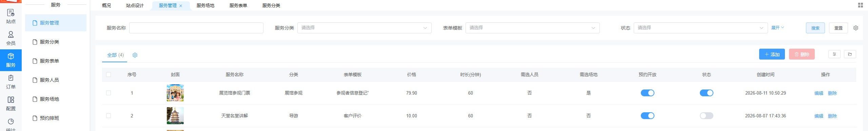Open the 配置 configuration section

coord(11,104)
